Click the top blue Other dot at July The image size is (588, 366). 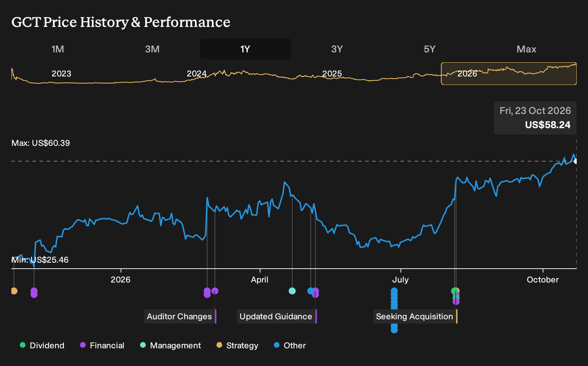394,291
